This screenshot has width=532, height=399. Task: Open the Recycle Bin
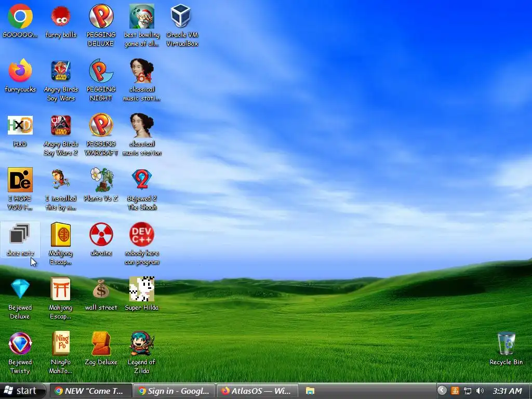pyautogui.click(x=506, y=343)
